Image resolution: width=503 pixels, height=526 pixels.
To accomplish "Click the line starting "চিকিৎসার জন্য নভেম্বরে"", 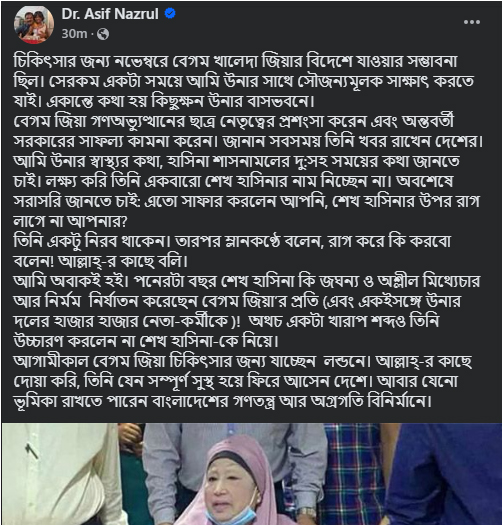I will 236,62.
